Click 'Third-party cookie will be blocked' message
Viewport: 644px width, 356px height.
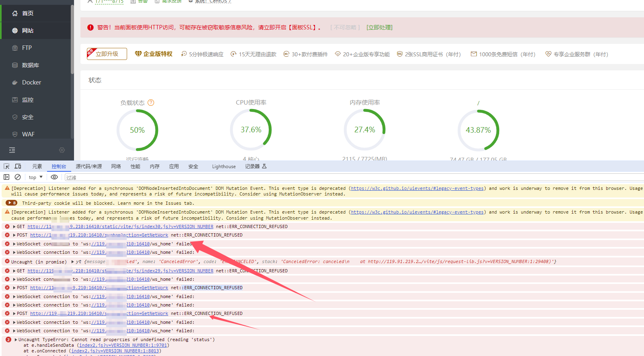point(108,203)
